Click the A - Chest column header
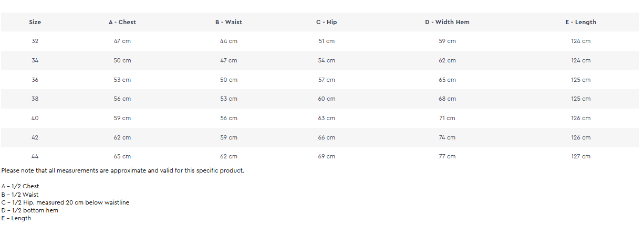Image resolution: width=644 pixels, height=236 pixels. (x=122, y=22)
